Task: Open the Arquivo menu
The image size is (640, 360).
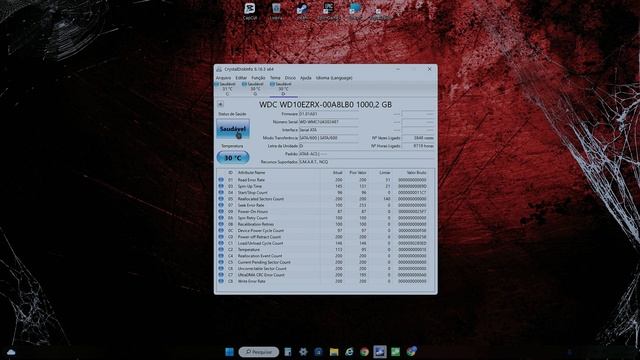Action: tap(223, 78)
